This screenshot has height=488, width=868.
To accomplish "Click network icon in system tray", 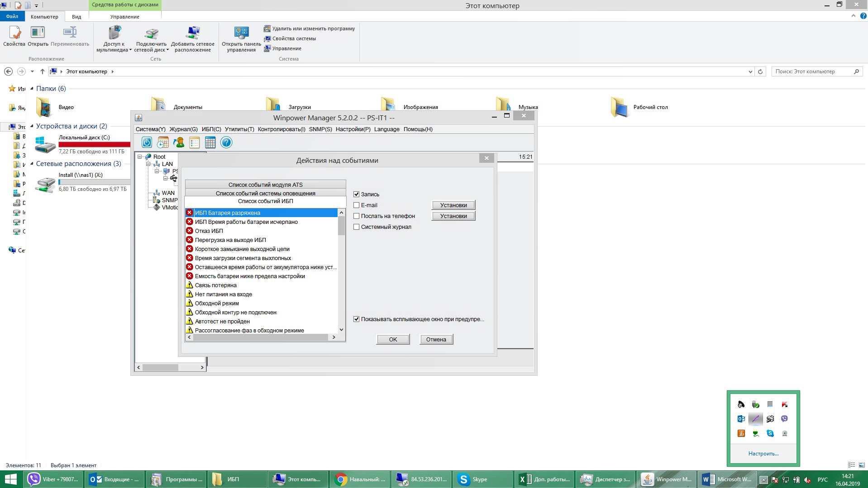I will (x=785, y=480).
